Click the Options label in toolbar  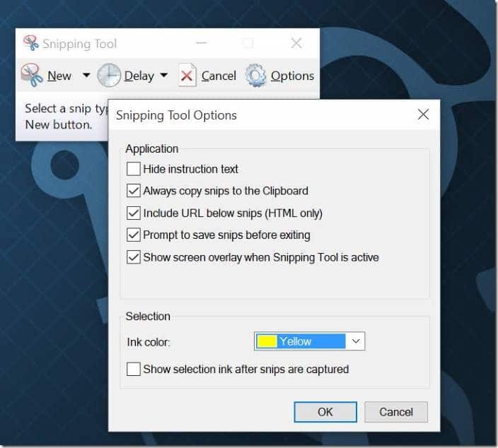[x=293, y=76]
